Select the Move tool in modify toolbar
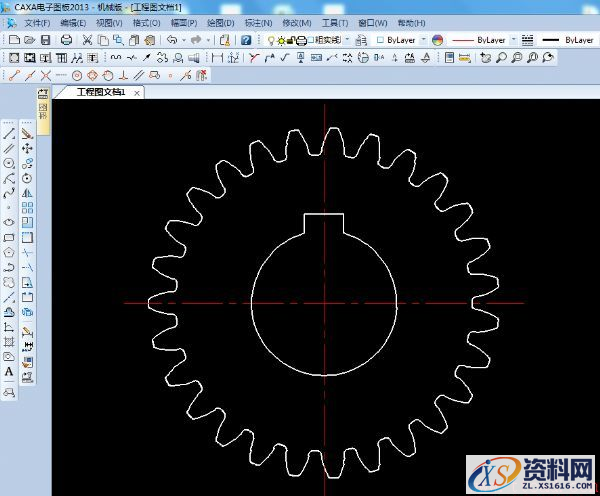This screenshot has height=496, width=600. pos(27,148)
